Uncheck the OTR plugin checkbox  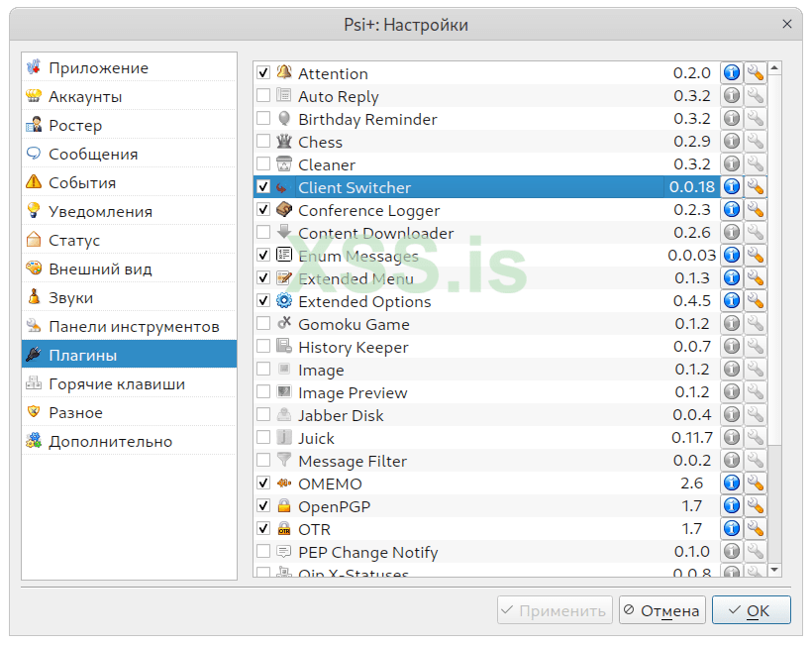pos(263,528)
